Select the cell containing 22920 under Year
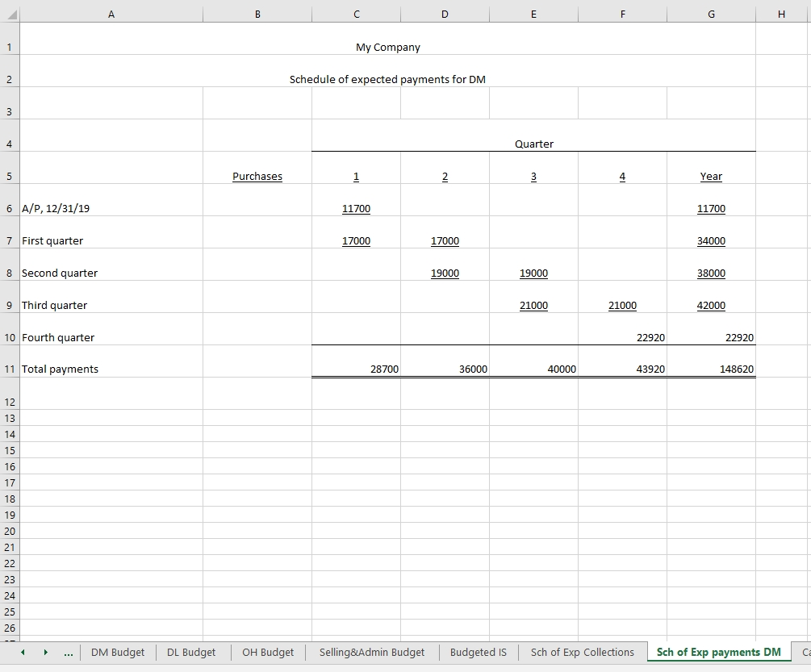The width and height of the screenshot is (811, 672). click(x=710, y=337)
